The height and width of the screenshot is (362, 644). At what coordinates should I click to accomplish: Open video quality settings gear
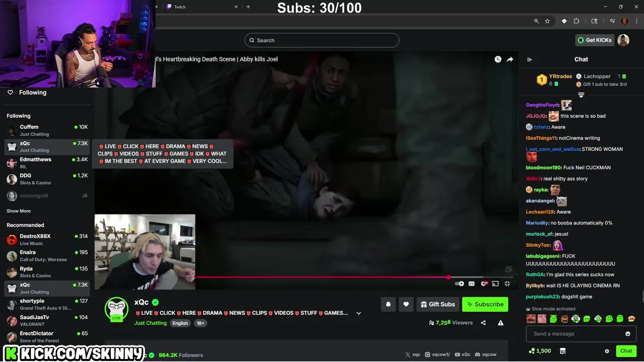pos(484,284)
